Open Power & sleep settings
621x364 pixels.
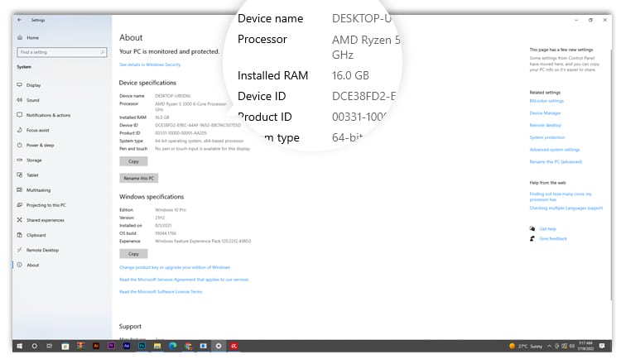(40, 145)
